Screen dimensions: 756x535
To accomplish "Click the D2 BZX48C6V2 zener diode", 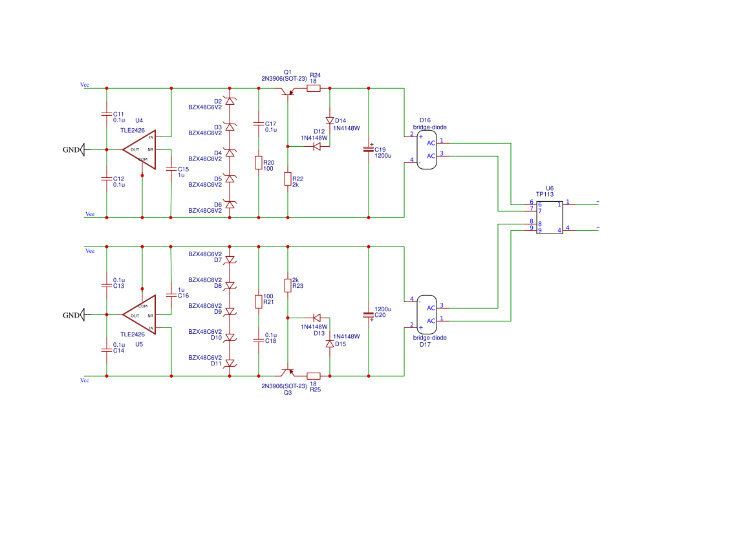I will point(230,102).
